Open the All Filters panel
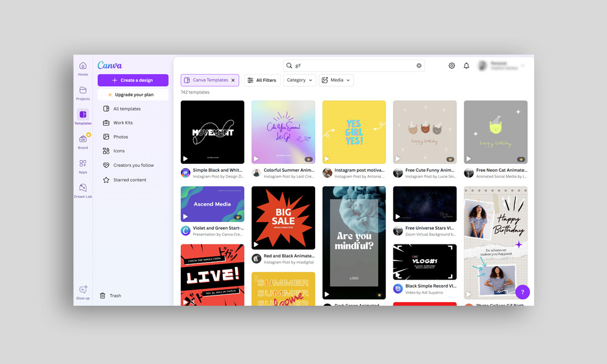Viewport: 607px width, 364px height. point(262,80)
